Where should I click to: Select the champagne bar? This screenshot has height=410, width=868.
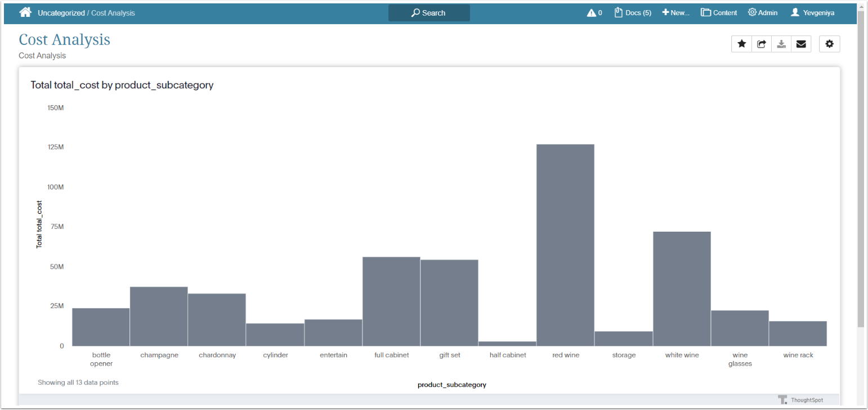pos(159,317)
